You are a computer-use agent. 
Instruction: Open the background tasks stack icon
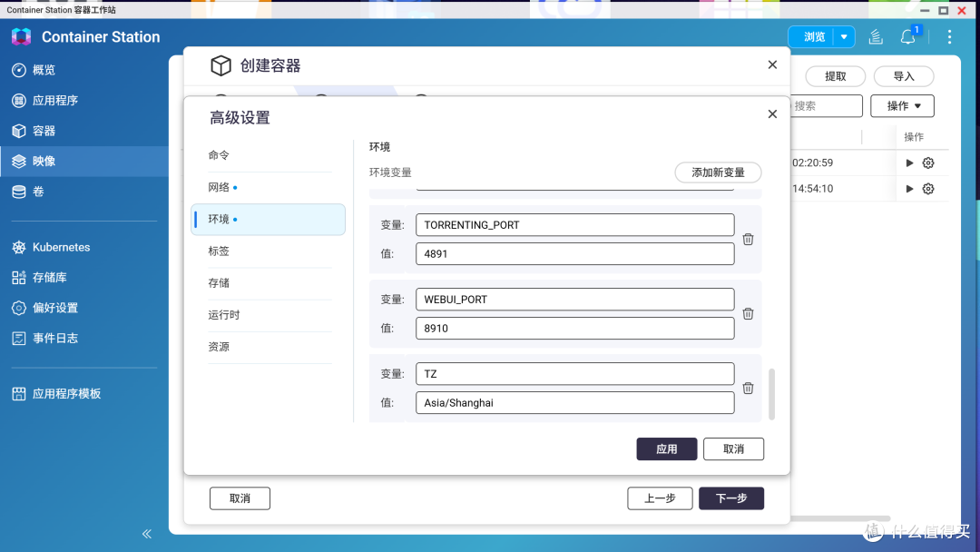(876, 37)
